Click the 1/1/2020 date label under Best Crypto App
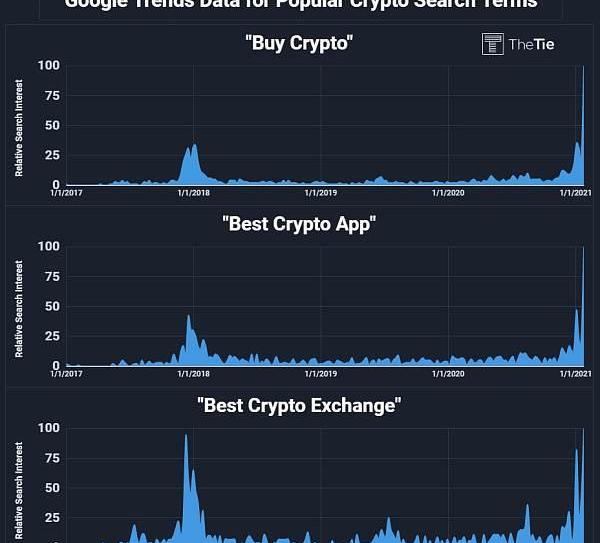600x543 pixels. click(448, 374)
